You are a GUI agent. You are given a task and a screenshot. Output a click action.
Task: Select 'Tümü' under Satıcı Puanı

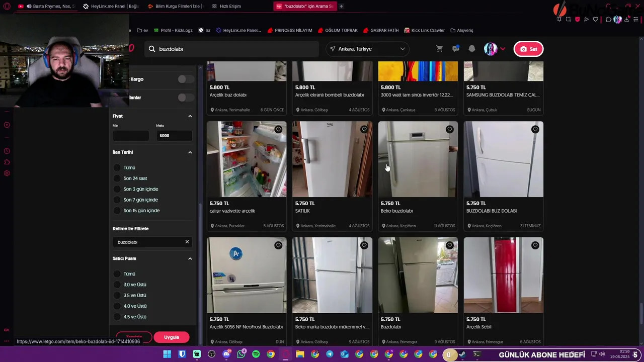coord(117,274)
